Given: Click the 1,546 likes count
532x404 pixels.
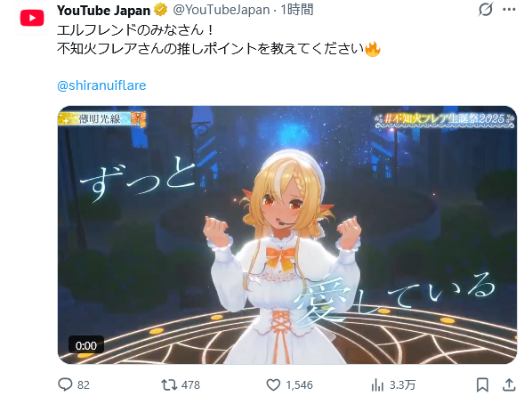Looking at the screenshot, I should tap(299, 385).
